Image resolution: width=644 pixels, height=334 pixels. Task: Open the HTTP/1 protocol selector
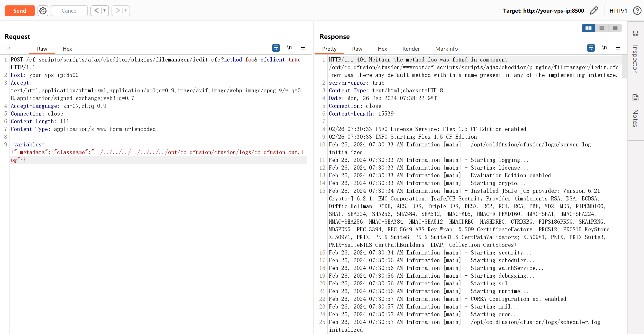pyautogui.click(x=618, y=11)
